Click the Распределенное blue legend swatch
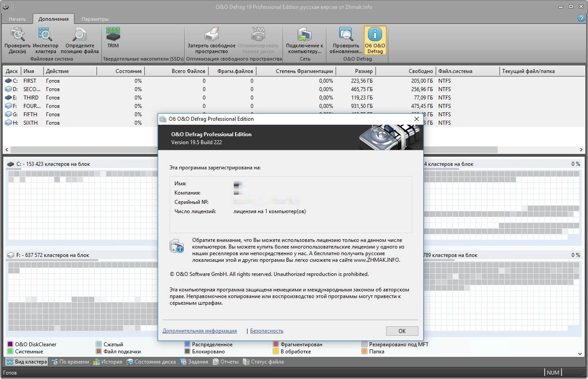This screenshot has width=588, height=379. click(188, 344)
